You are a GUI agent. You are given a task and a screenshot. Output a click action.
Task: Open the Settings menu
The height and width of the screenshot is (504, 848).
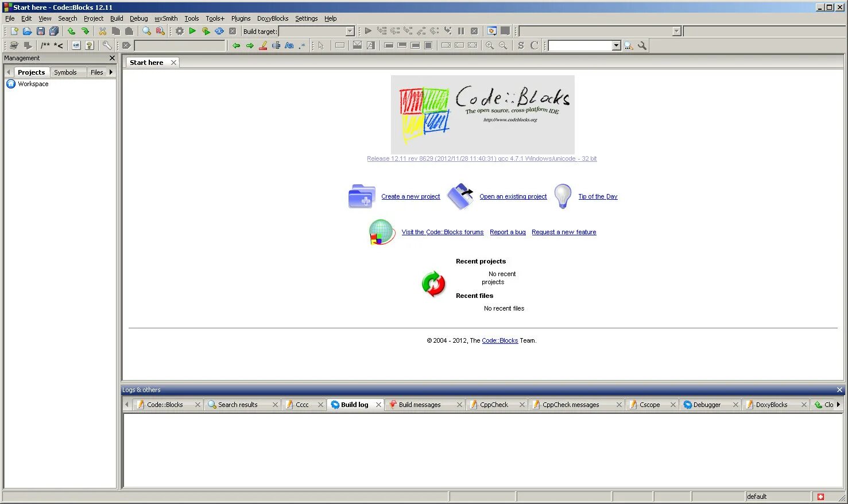pos(306,18)
